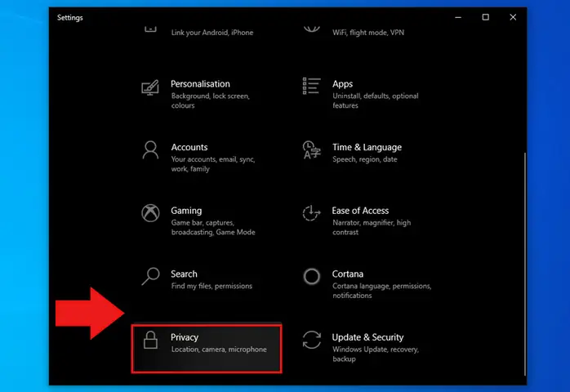Image resolution: width=570 pixels, height=392 pixels.
Task: Select the Accounts person icon
Action: [x=150, y=150]
